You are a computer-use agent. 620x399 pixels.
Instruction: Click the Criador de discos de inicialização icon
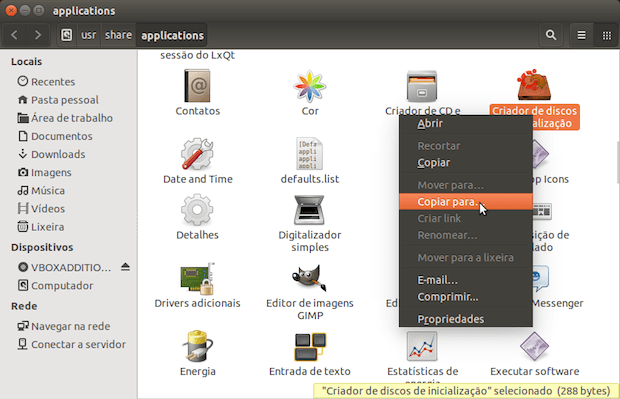click(534, 85)
